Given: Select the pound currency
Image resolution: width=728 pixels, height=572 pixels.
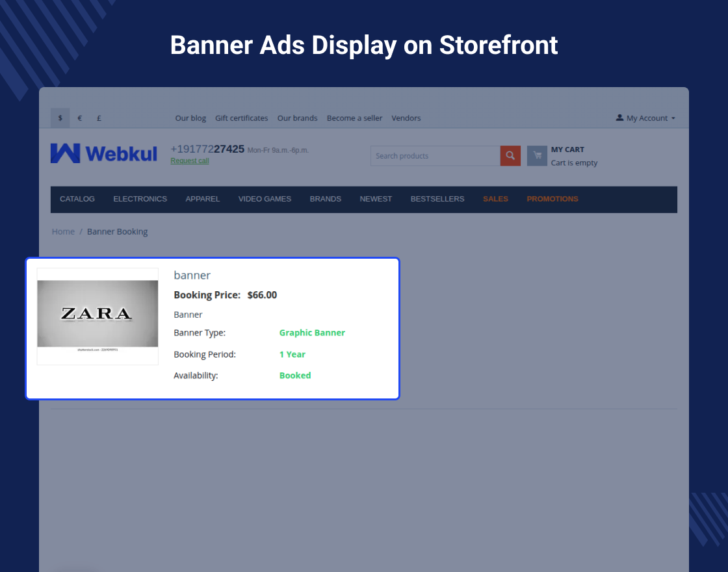Looking at the screenshot, I should (99, 118).
